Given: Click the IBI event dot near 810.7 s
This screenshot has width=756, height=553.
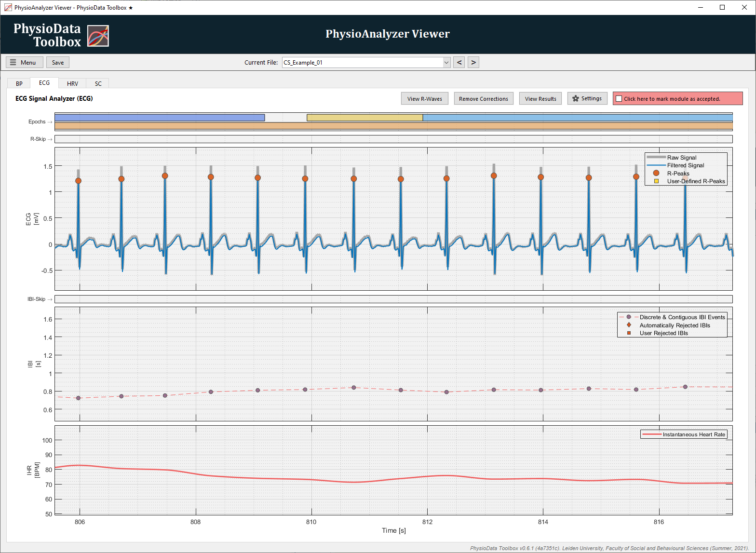Looking at the screenshot, I should click(x=354, y=388).
